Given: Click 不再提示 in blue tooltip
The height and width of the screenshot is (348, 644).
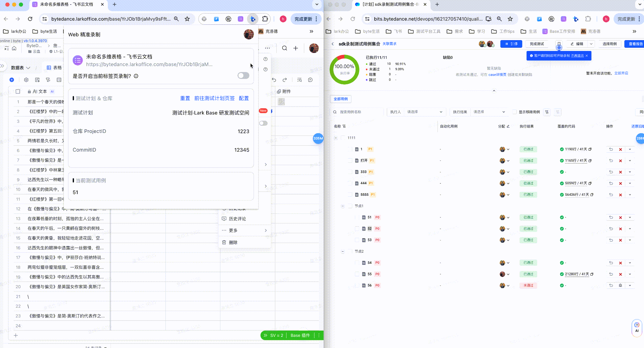Looking at the screenshot, I should 577,56.
